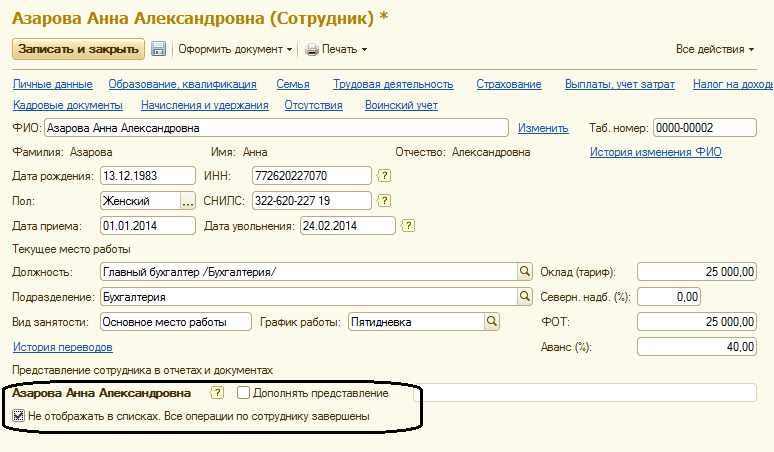Image resolution: width=774 pixels, height=452 pixels.
Task: Open the Образование, квалификация section
Action: click(183, 85)
